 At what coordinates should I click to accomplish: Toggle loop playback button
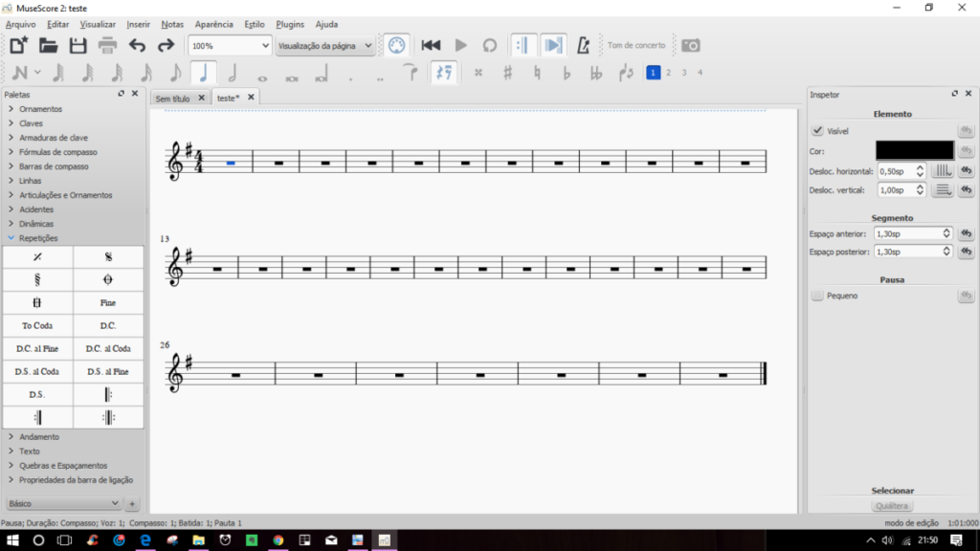[x=489, y=45]
